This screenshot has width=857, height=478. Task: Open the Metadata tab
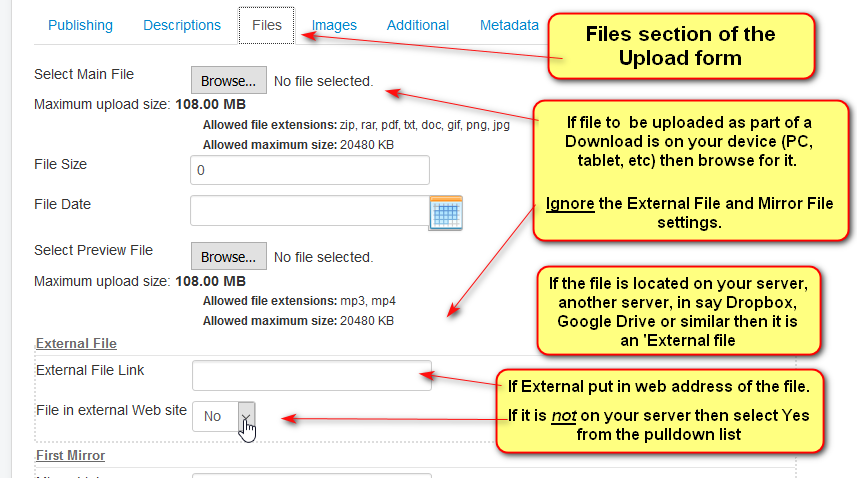click(x=509, y=25)
